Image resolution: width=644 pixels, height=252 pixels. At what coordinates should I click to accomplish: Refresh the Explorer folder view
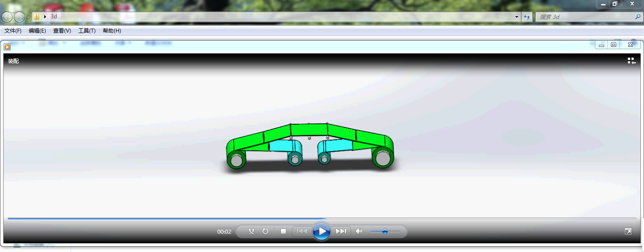point(527,17)
